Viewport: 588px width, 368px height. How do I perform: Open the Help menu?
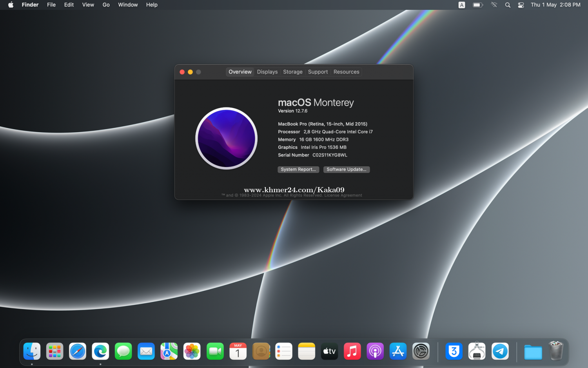tap(152, 5)
